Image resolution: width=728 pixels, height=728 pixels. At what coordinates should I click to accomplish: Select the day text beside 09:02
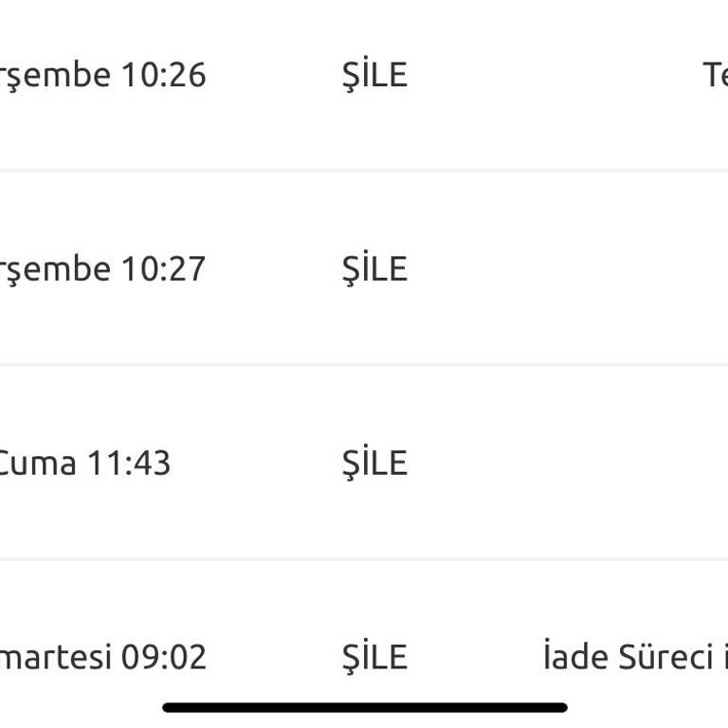click(55, 657)
